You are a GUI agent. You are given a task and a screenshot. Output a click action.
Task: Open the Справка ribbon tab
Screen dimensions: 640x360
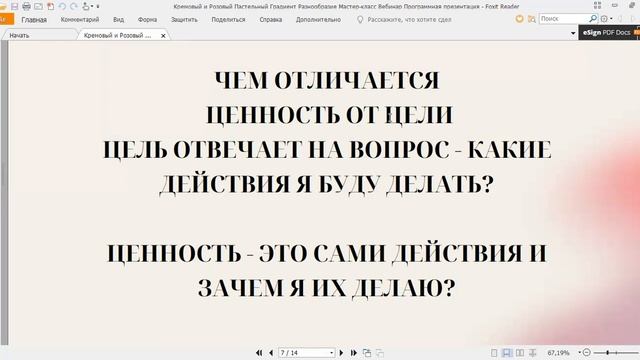click(x=271, y=20)
